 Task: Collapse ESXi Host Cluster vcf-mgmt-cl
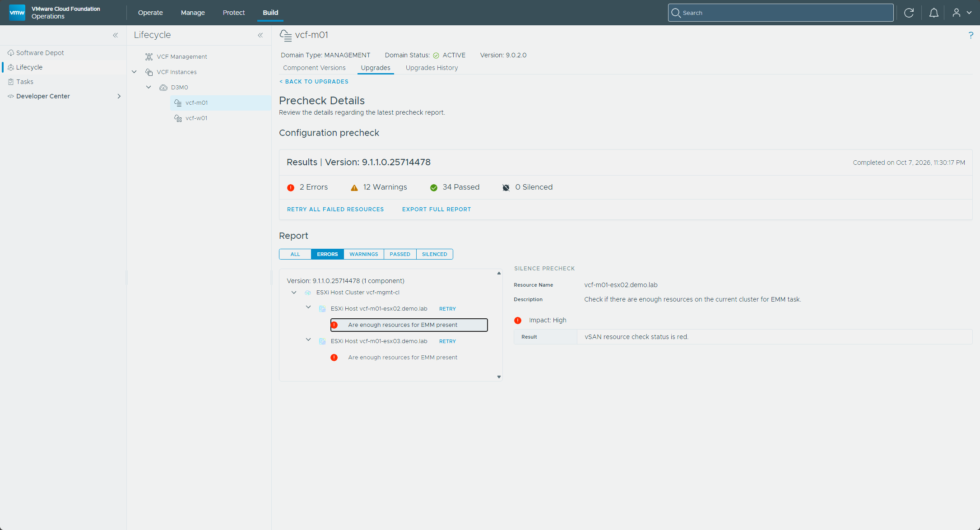point(294,293)
